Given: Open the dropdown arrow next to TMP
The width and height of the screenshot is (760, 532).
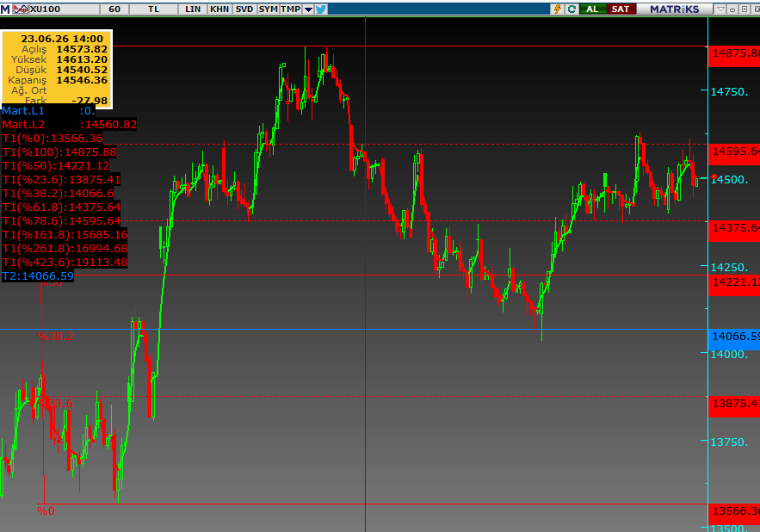Looking at the screenshot, I should 308,9.
